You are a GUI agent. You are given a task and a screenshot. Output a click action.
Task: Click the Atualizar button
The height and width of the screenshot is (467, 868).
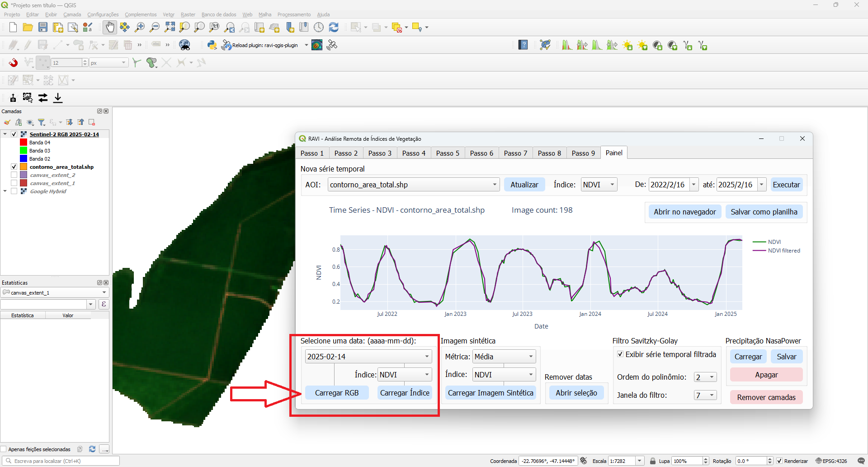[x=524, y=185]
